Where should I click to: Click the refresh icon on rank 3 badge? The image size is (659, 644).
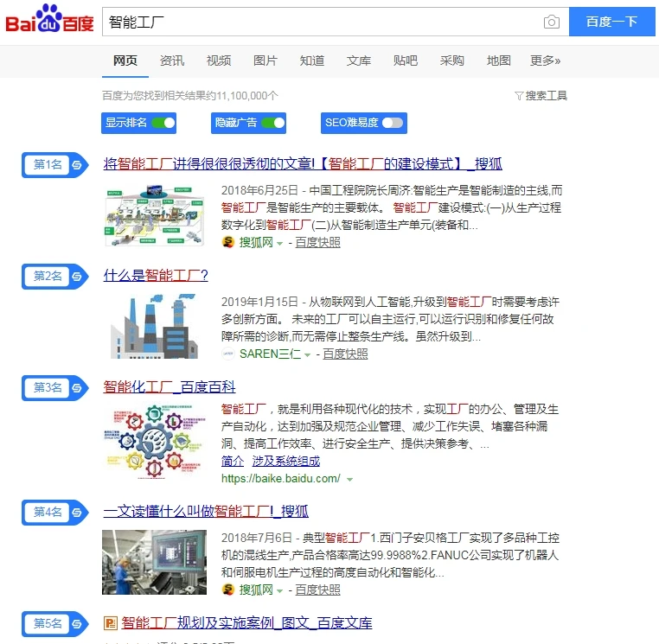tap(77, 388)
